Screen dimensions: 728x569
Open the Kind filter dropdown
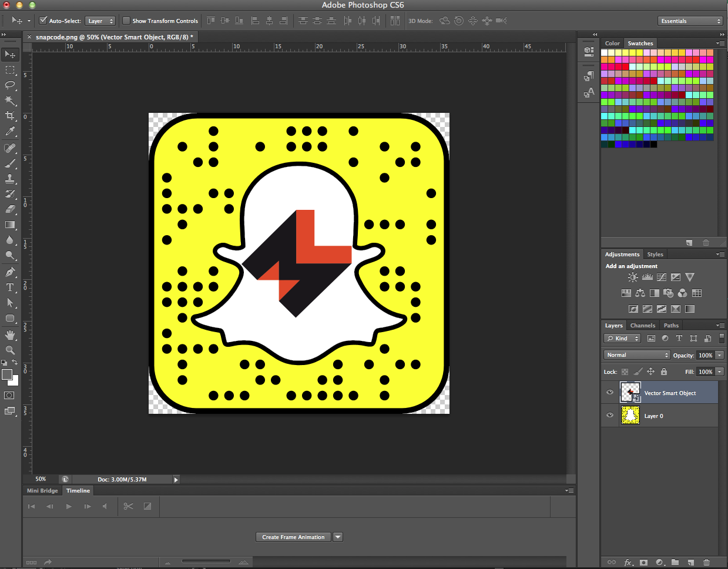[622, 338]
